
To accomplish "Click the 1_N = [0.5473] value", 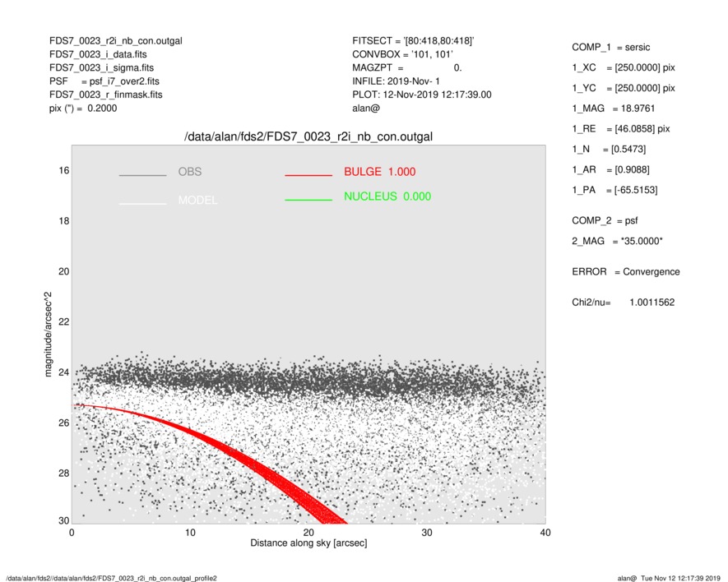I will pyautogui.click(x=609, y=150).
